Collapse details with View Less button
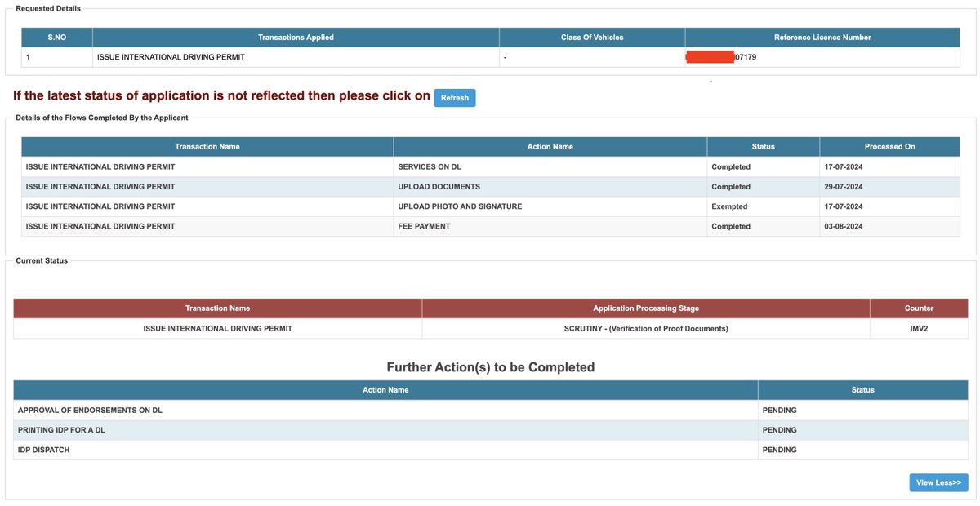 pyautogui.click(x=938, y=482)
